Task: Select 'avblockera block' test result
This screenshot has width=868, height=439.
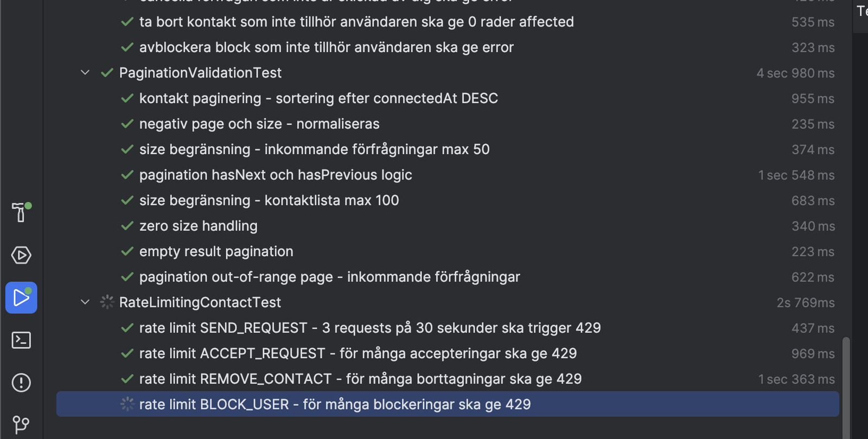Action: click(x=448, y=47)
